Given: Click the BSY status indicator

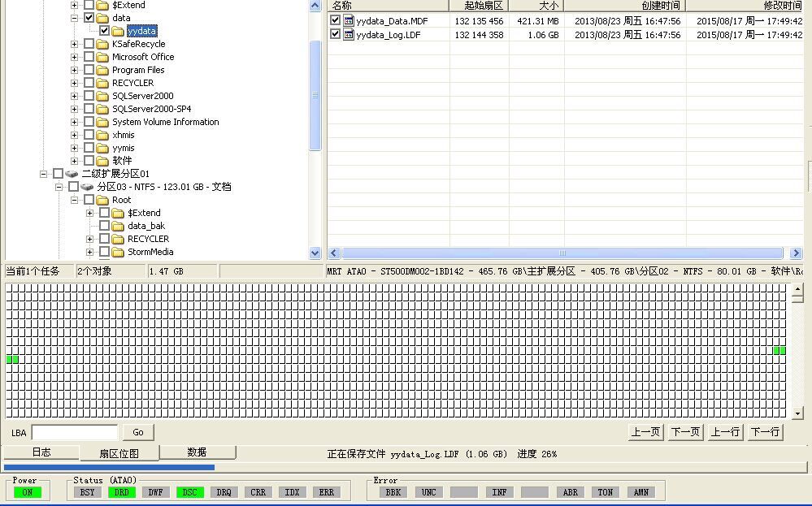Looking at the screenshot, I should (x=88, y=492).
